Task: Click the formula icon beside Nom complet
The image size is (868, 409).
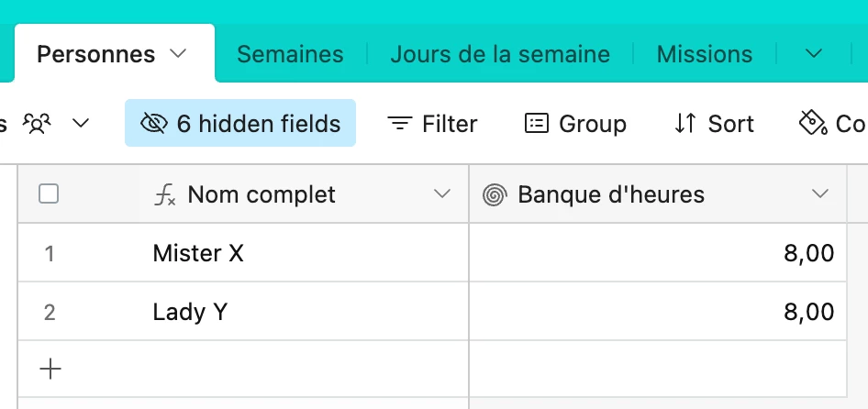Action: pos(164,195)
